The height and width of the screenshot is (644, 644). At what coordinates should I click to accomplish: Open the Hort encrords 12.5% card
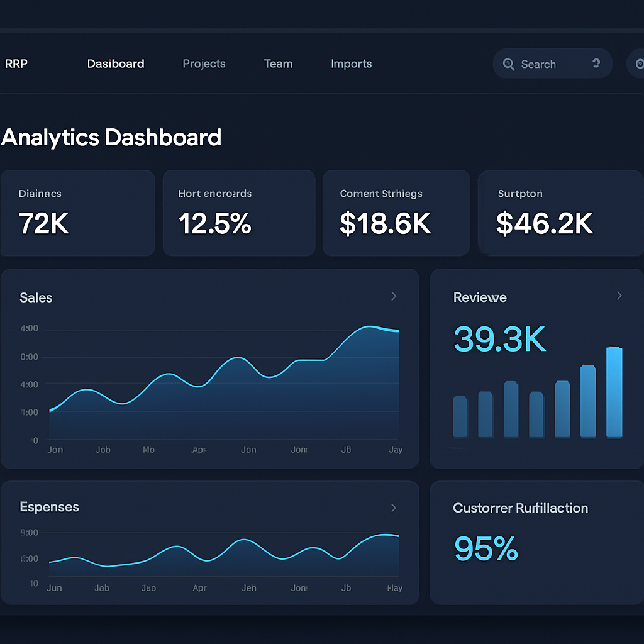[239, 213]
